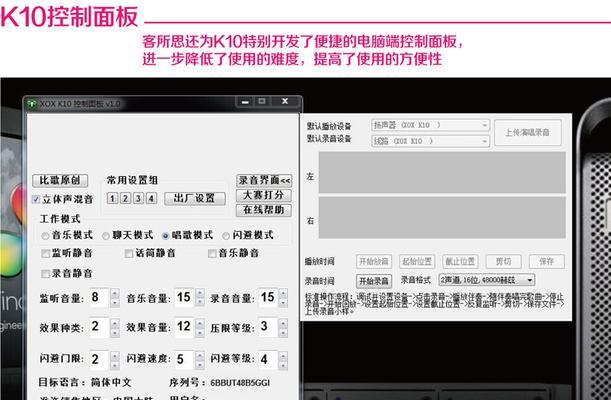Open 在线帮助 online help
611x400 pixels.
[x=264, y=210]
